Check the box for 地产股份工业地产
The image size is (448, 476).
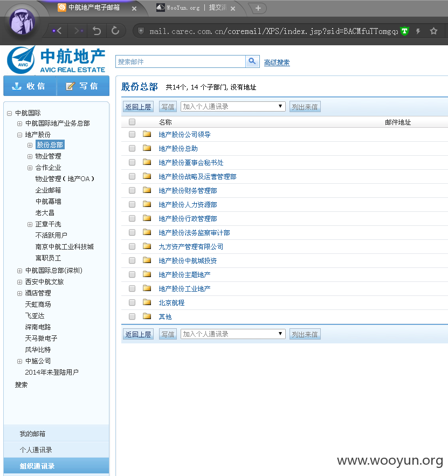pyautogui.click(x=132, y=288)
